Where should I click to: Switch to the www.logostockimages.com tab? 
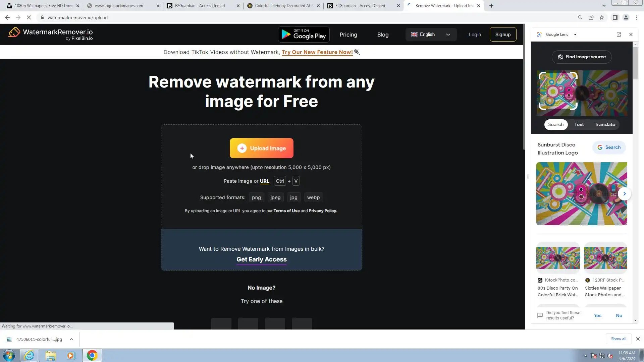tap(119, 6)
